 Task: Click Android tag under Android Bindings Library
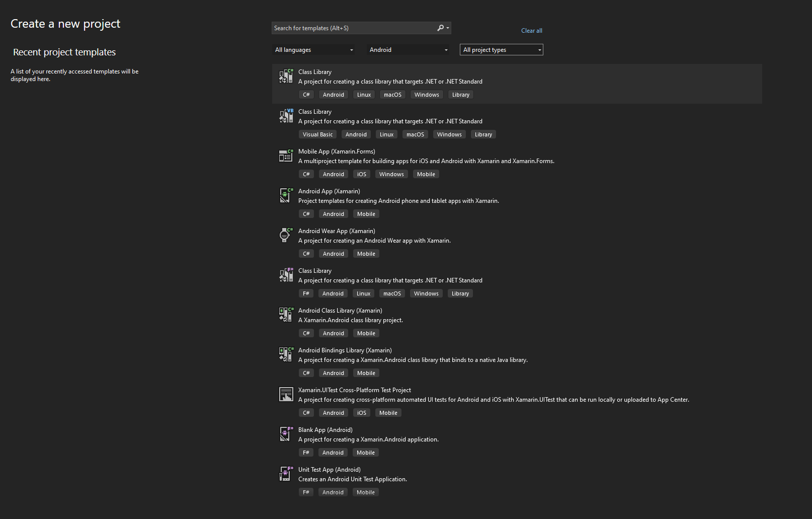click(x=334, y=373)
